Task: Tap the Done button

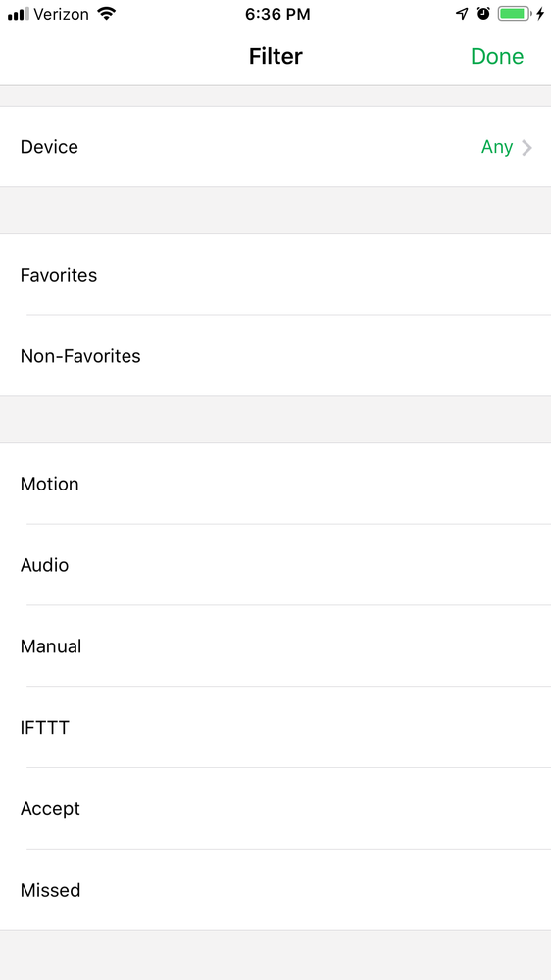Action: click(497, 56)
